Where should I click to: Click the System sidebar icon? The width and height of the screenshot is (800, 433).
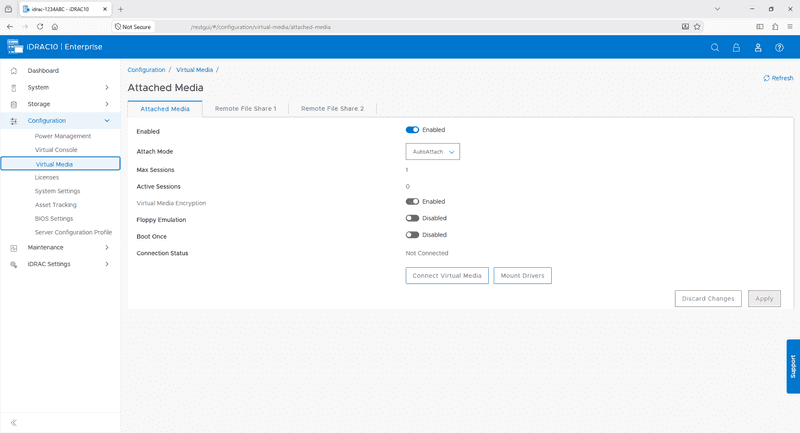coord(14,88)
